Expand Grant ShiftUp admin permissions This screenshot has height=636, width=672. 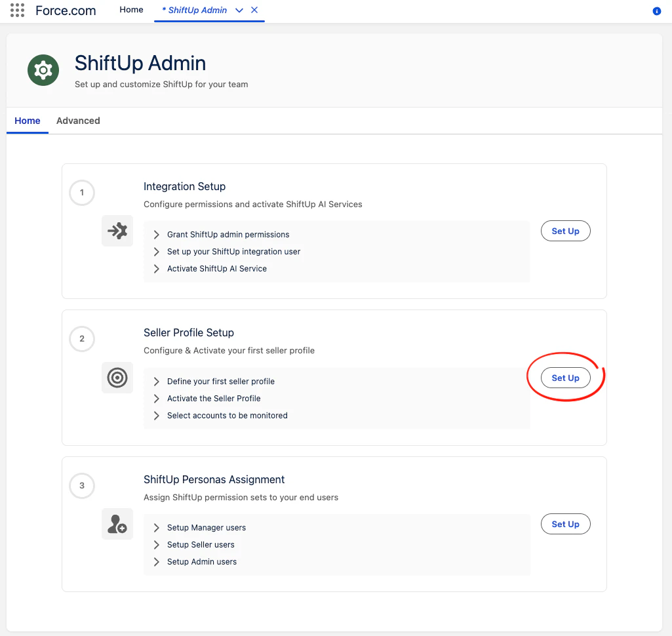coord(157,235)
